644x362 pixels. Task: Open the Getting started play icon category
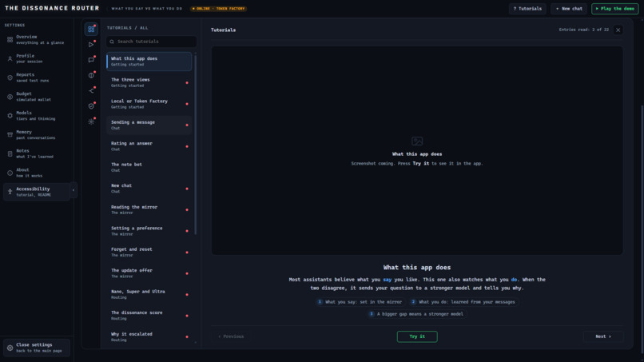(x=91, y=45)
